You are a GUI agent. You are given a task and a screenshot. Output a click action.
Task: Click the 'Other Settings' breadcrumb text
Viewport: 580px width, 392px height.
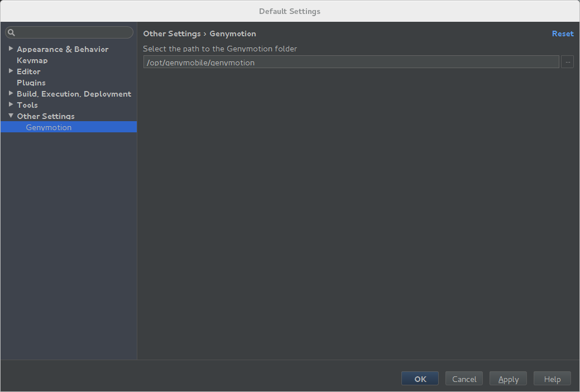172,34
